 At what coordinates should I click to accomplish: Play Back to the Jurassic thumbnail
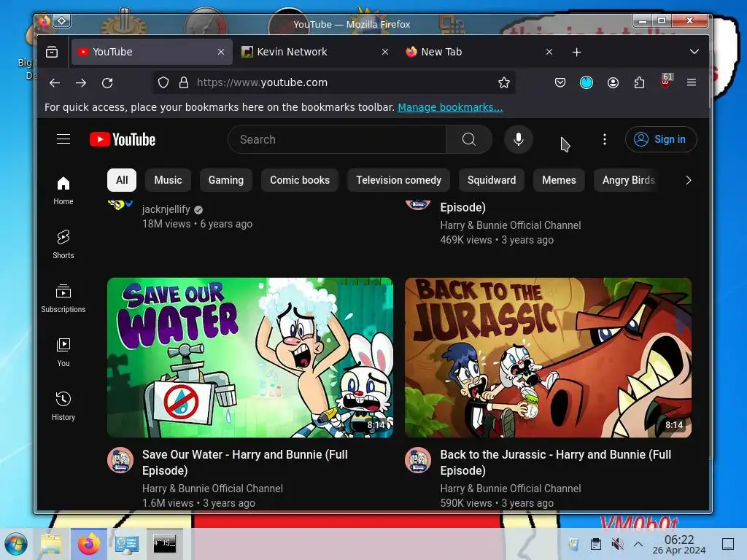pyautogui.click(x=548, y=357)
